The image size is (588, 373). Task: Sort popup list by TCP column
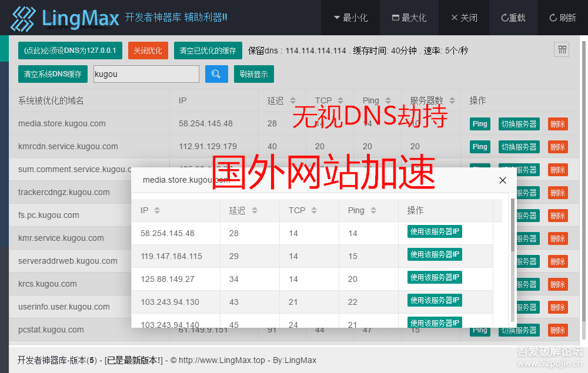[314, 210]
